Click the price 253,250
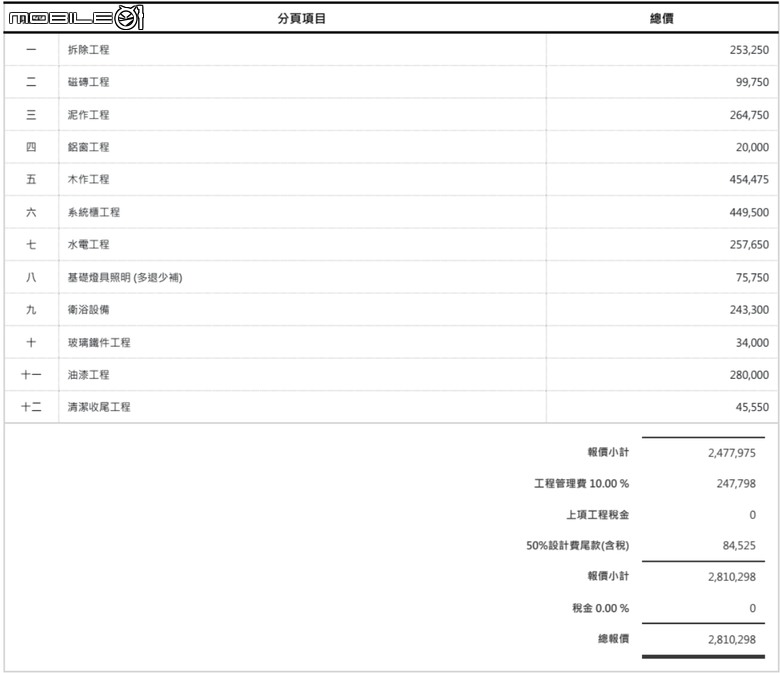The image size is (780, 673). (749, 50)
